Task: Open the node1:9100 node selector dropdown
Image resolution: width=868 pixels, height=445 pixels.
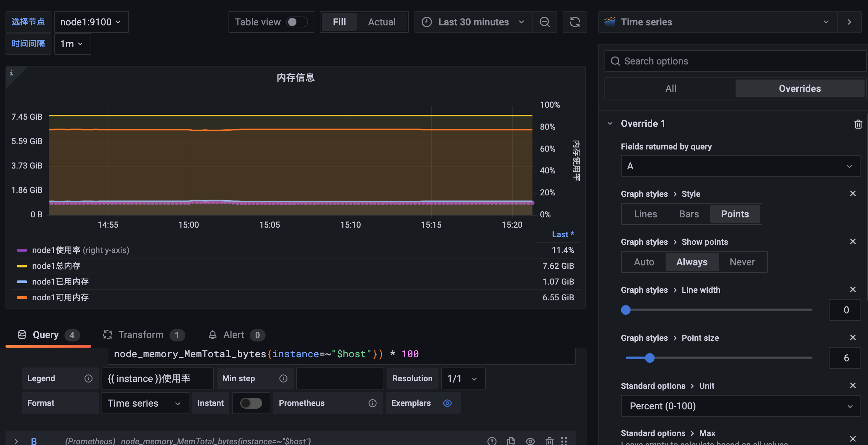Action: pos(91,22)
